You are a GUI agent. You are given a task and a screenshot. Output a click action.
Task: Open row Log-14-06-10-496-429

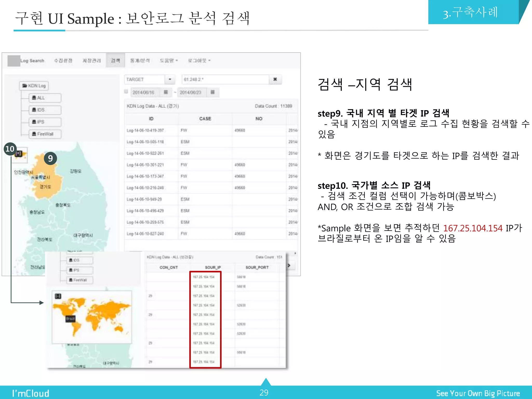click(211, 211)
